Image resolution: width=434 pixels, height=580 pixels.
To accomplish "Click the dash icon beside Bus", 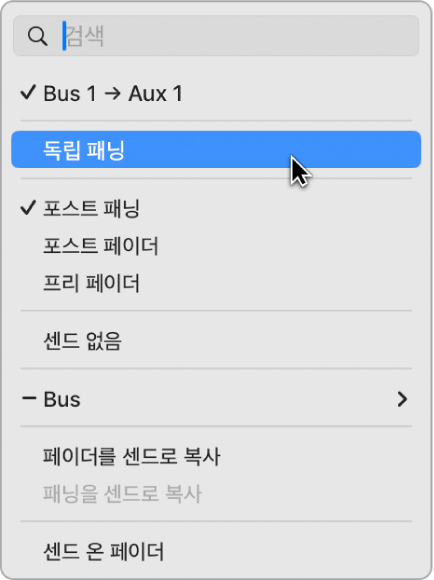I will pos(29,398).
